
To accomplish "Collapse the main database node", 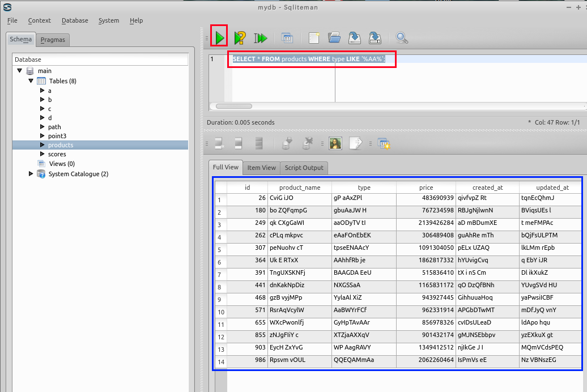I will (x=20, y=70).
